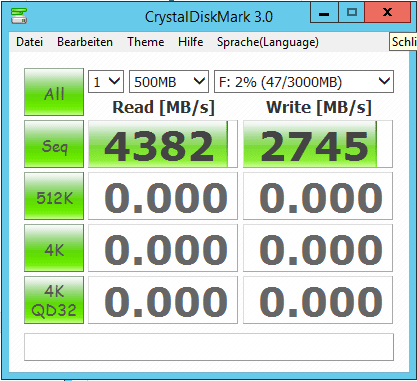Close the CrystalDiskMark window
The image size is (417, 381).
point(387,12)
